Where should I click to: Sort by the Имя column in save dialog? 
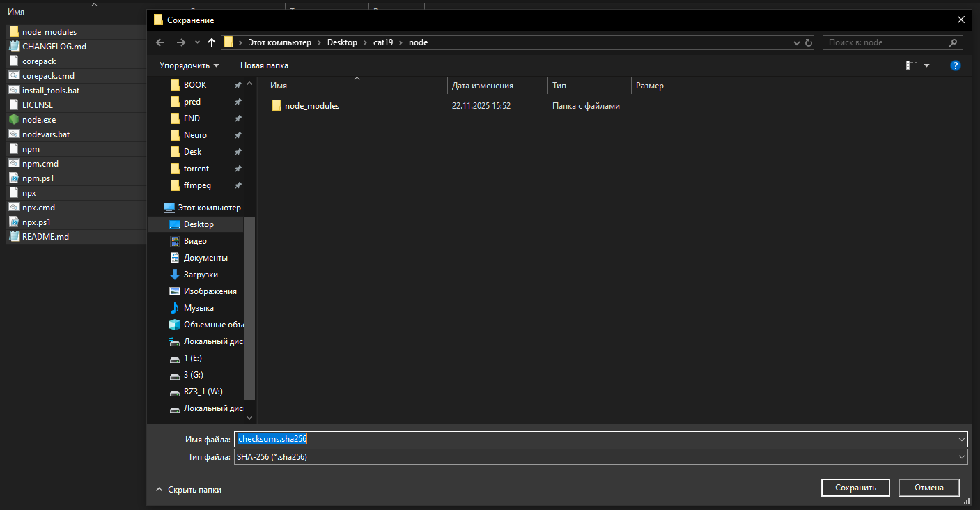[279, 86]
